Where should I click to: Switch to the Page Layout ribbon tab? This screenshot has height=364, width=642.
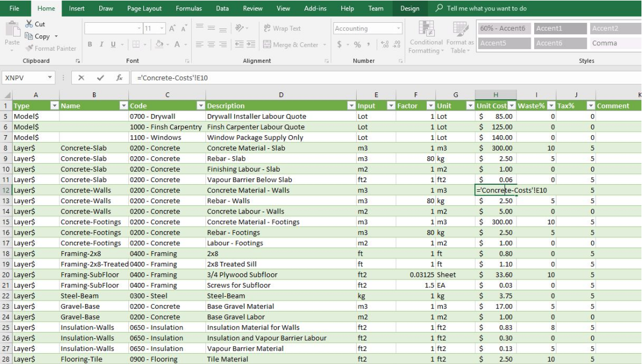pyautogui.click(x=144, y=9)
